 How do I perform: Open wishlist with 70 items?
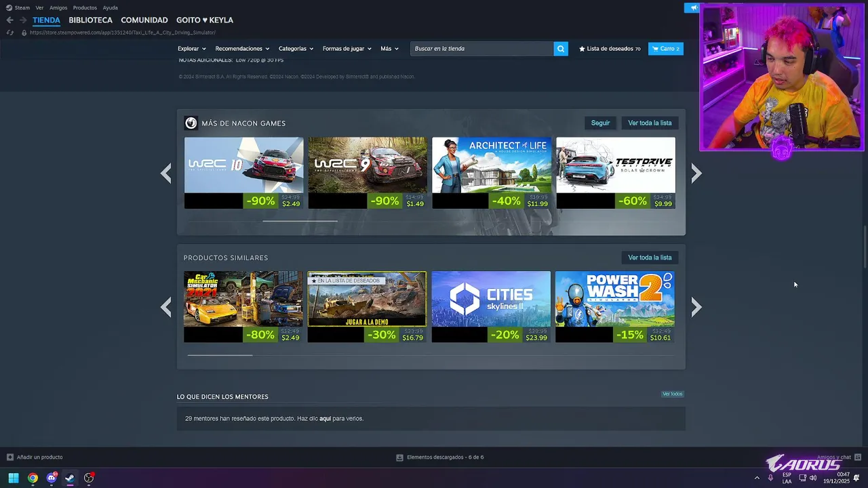click(610, 49)
